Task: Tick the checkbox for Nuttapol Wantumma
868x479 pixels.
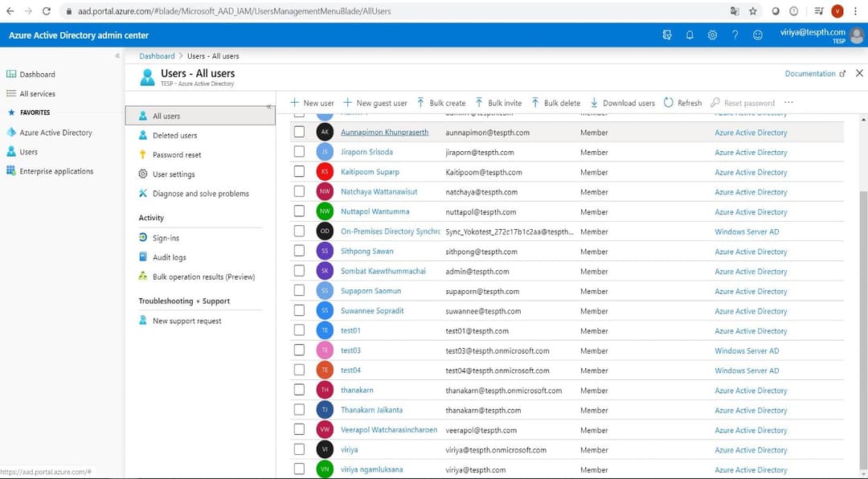Action: (300, 211)
